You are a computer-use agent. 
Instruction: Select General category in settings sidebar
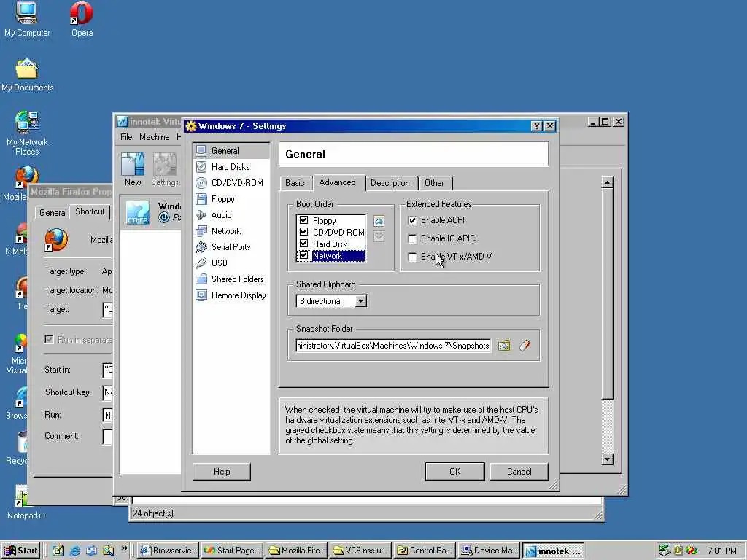pyautogui.click(x=231, y=151)
